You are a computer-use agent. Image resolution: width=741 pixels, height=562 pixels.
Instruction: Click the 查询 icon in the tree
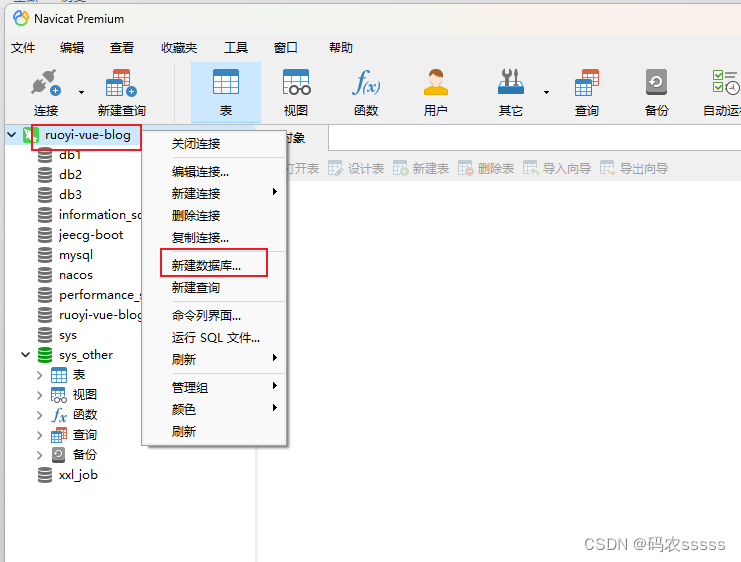point(59,435)
